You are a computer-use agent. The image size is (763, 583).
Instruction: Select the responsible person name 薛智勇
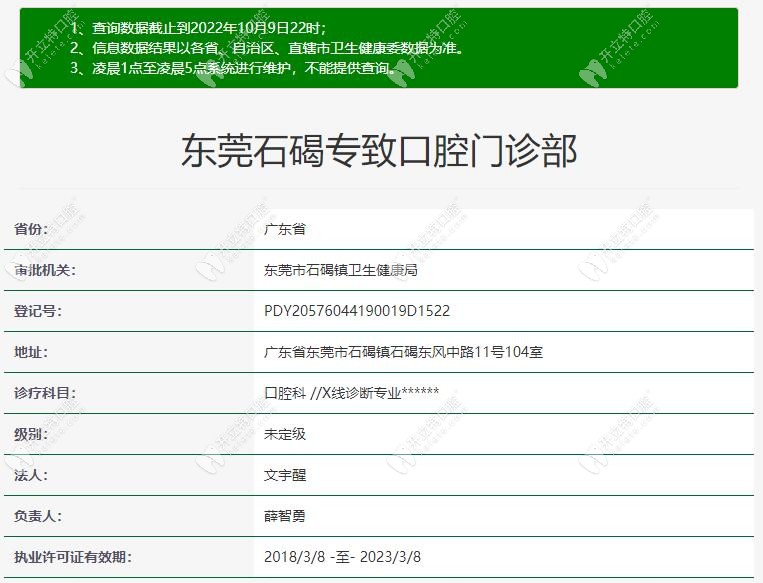coord(285,515)
